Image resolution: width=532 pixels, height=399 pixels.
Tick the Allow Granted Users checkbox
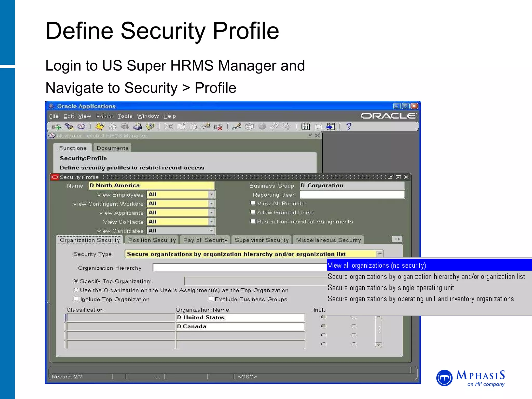(x=253, y=212)
